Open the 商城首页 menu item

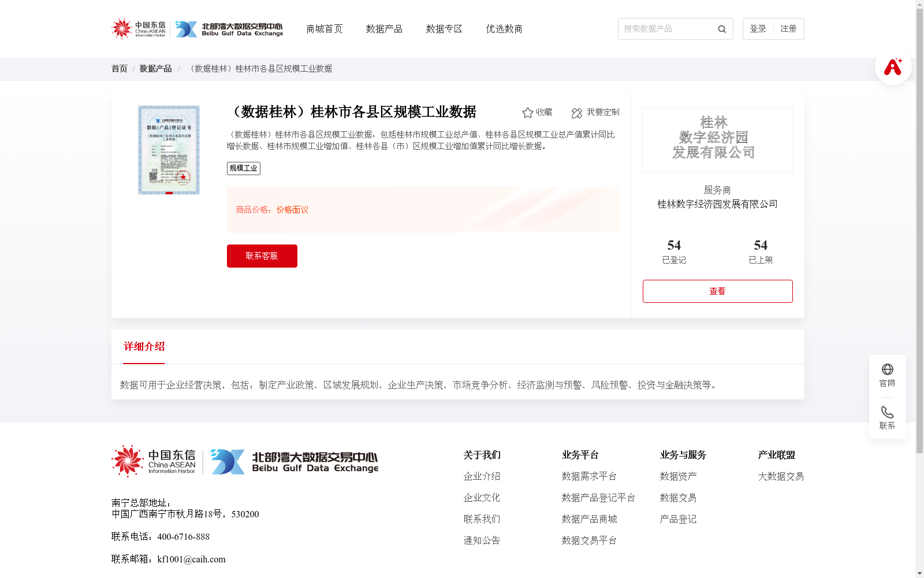324,29
